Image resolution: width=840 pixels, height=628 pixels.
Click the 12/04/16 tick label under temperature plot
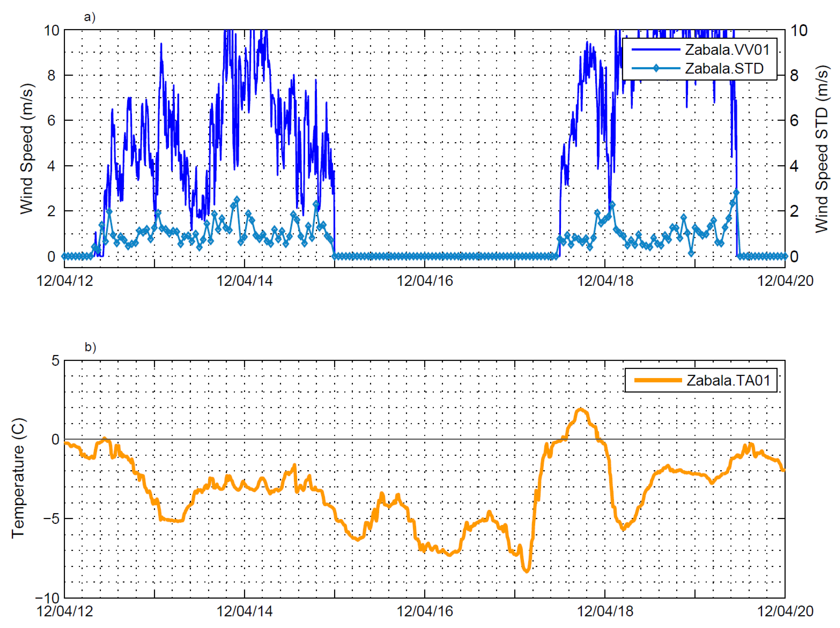[x=425, y=611]
